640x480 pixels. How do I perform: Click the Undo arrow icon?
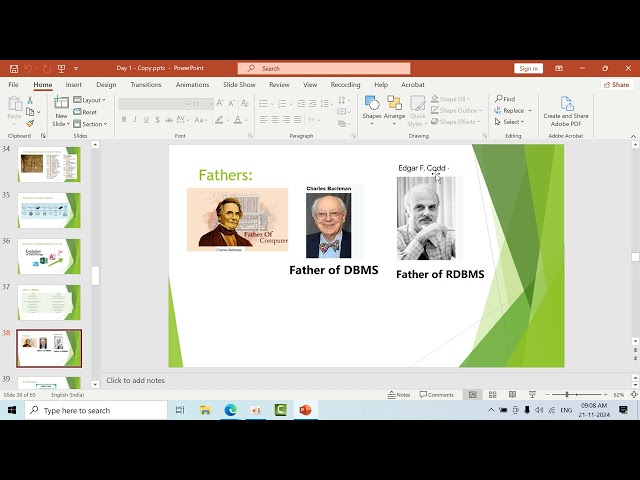(28, 69)
